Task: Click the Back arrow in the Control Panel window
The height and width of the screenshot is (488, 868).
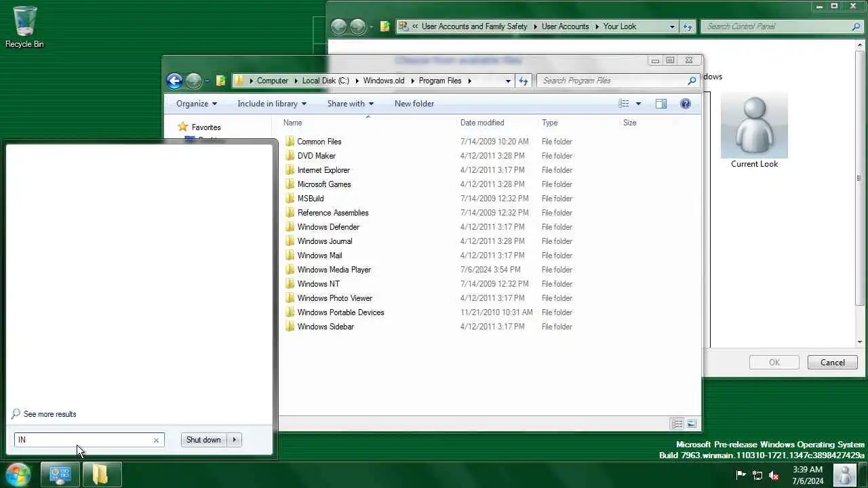Action: (338, 26)
